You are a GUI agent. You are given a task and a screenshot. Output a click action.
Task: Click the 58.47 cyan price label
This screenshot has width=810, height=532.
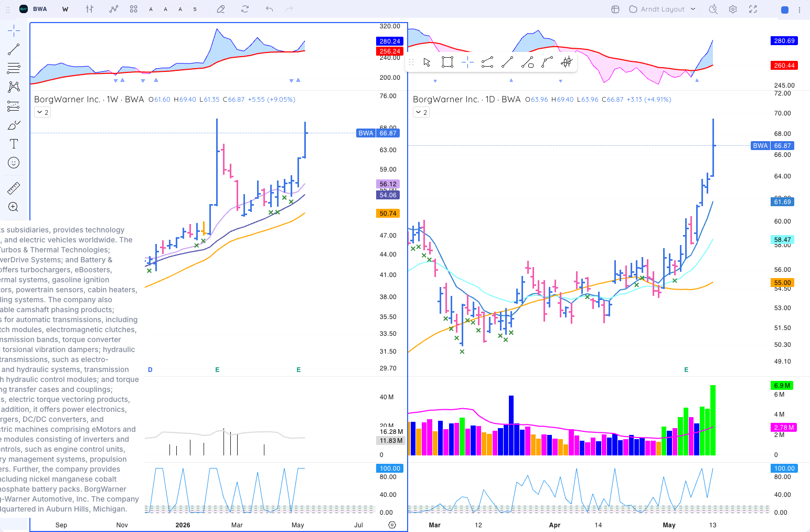point(782,240)
